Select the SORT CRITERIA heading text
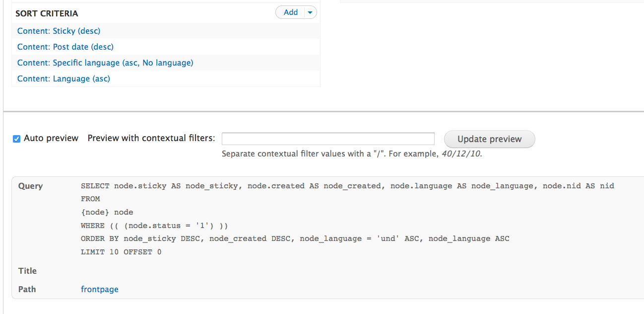The width and height of the screenshot is (644, 314). tap(47, 13)
